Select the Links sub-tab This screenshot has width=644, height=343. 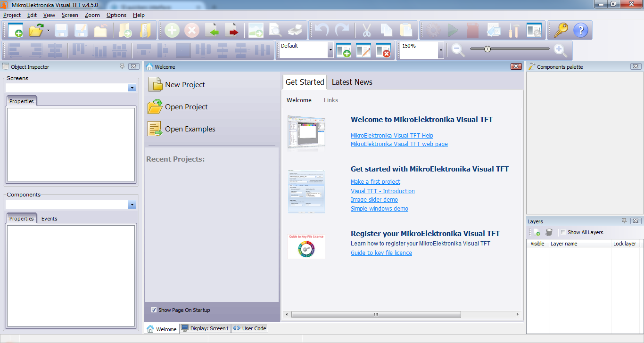[x=331, y=100]
